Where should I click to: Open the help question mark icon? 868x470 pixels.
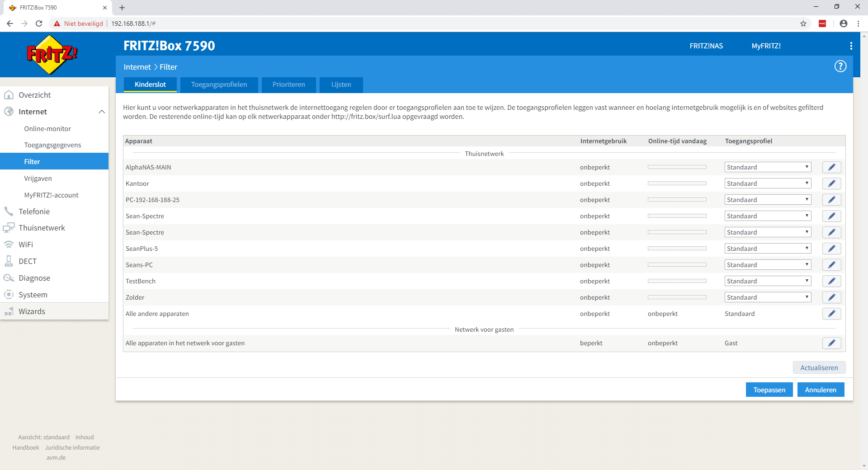click(x=840, y=66)
